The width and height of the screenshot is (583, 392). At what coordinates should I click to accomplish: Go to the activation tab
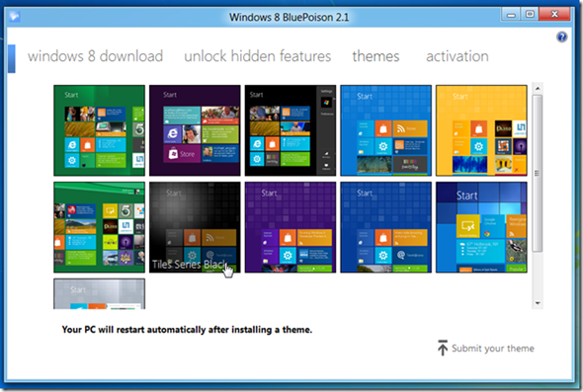pos(457,56)
